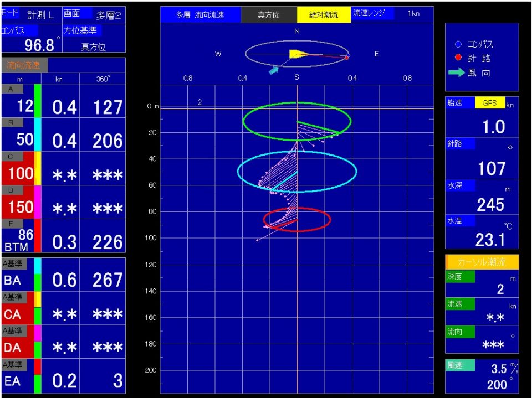
Task: Click the ship speed value 1.0
Action: (494, 127)
